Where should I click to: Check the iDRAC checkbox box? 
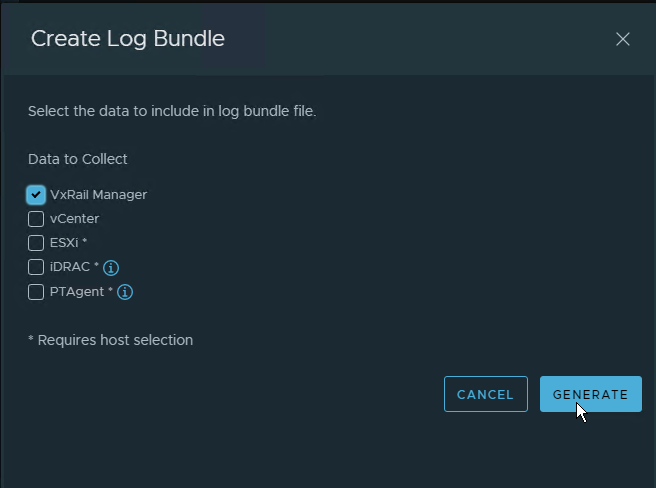36,268
